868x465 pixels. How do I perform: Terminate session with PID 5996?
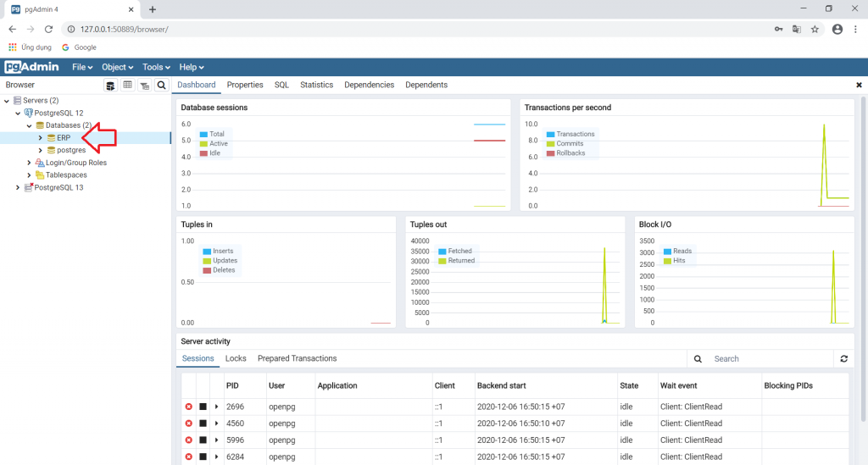(189, 440)
